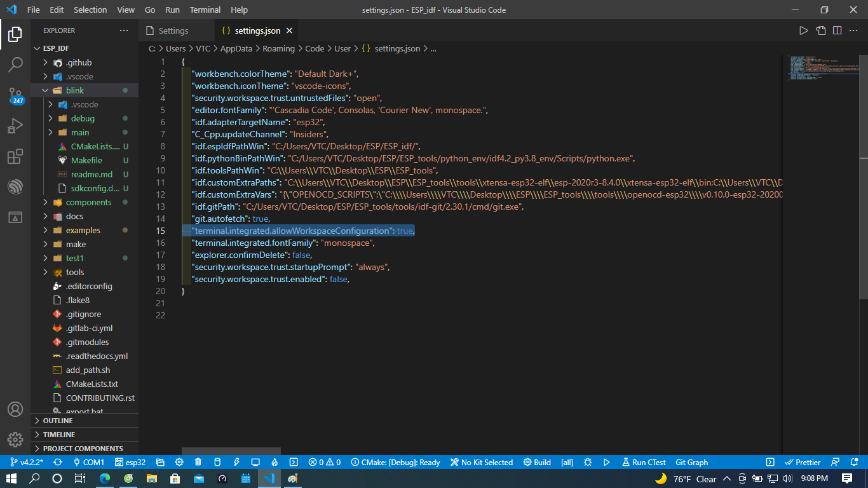Open Git Graph from status bar
Image resolution: width=868 pixels, height=488 pixels.
pyautogui.click(x=691, y=462)
